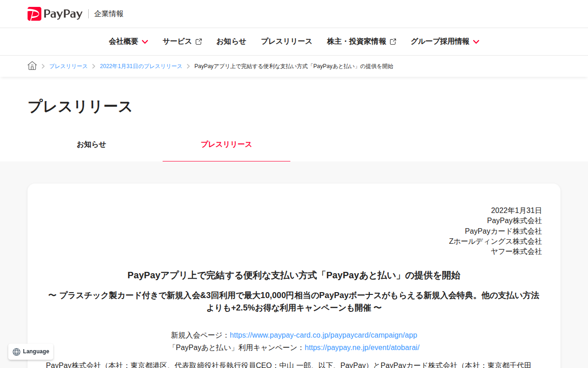Viewport: 588px width, 368px height.
Task: Click the PayPay logo
Action: coord(55,14)
